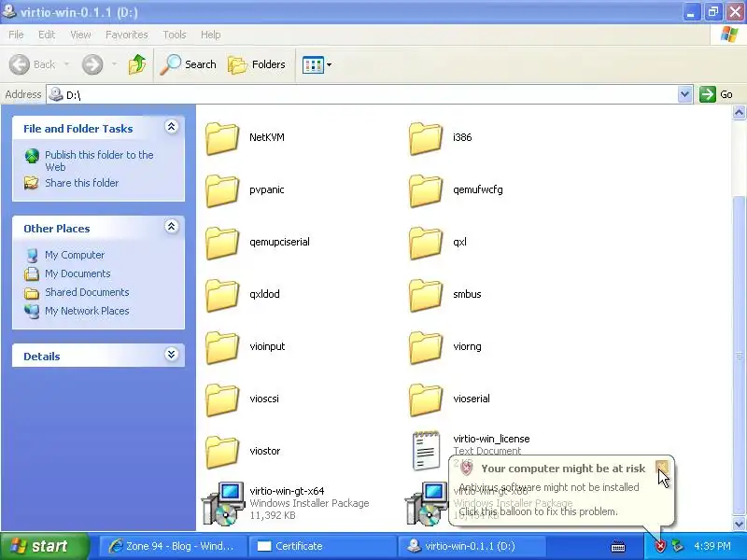Select the qemufwcfg folder icon
This screenshot has height=560, width=747.
pos(426,191)
